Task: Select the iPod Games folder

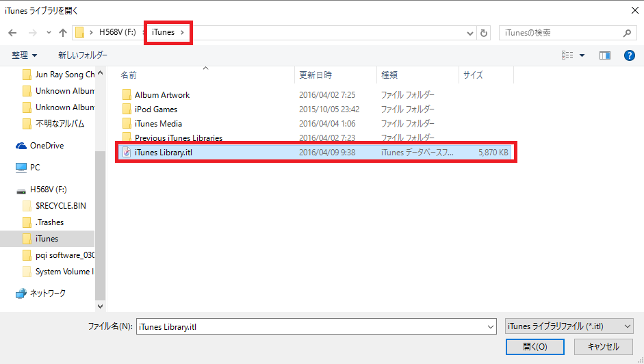Action: pos(155,109)
